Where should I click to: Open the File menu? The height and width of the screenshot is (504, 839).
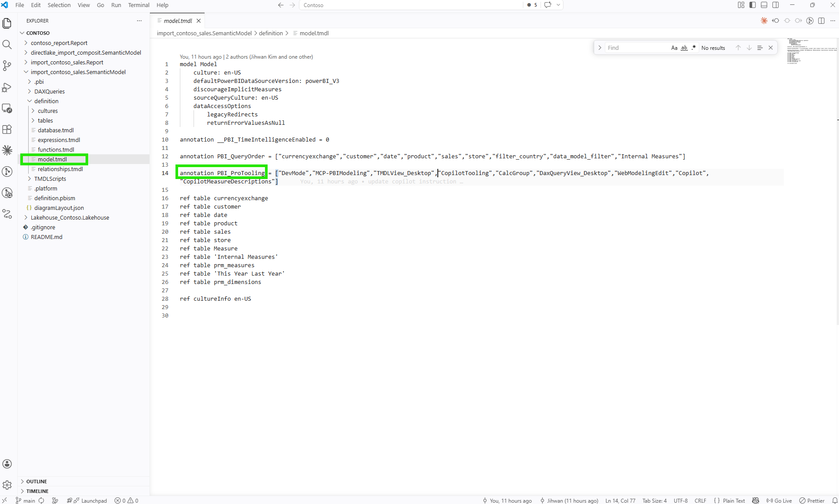tap(20, 5)
